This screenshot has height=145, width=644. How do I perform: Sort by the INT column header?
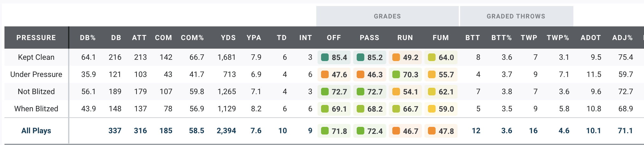(305, 38)
